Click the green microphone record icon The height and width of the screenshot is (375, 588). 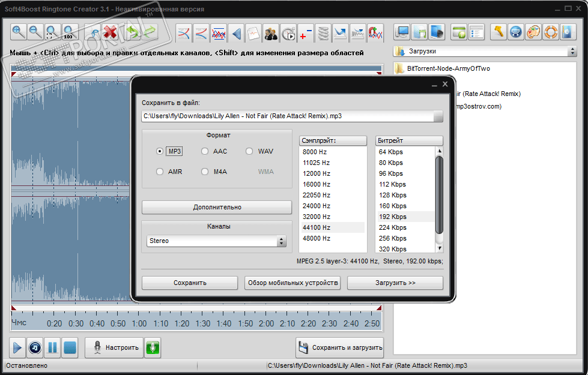pos(153,347)
